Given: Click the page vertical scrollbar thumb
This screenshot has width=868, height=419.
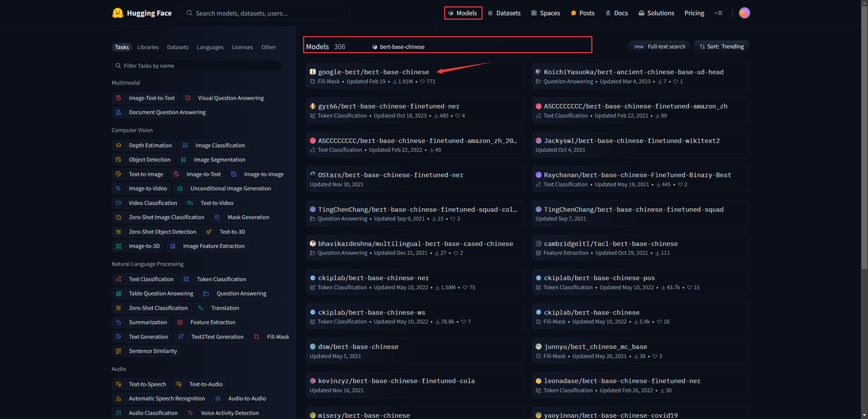Looking at the screenshot, I should 865,137.
